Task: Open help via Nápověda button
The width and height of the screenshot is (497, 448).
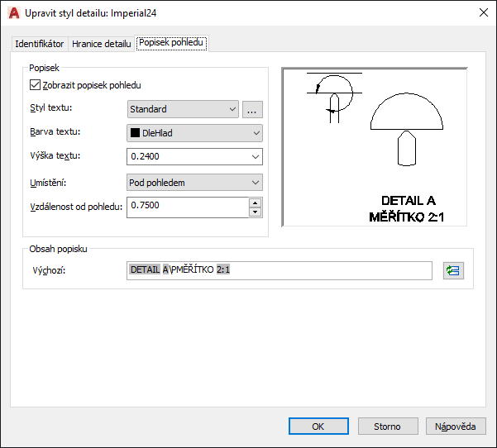Action: click(456, 427)
